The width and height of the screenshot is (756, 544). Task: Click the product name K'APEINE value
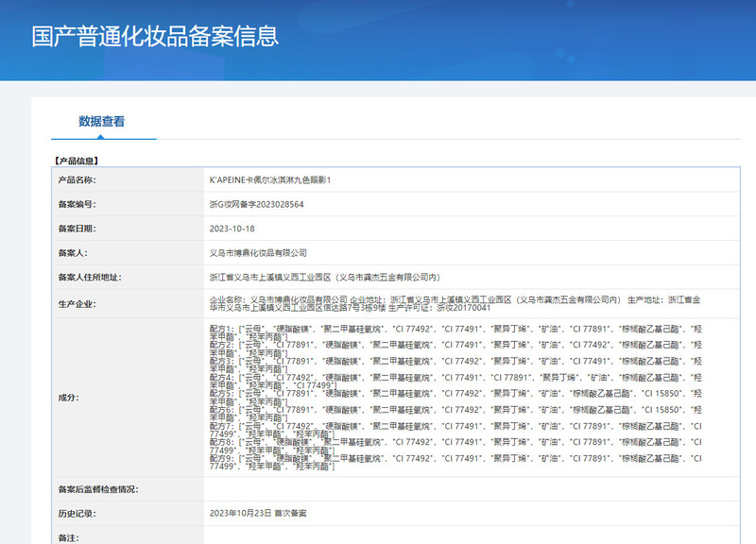click(x=270, y=179)
